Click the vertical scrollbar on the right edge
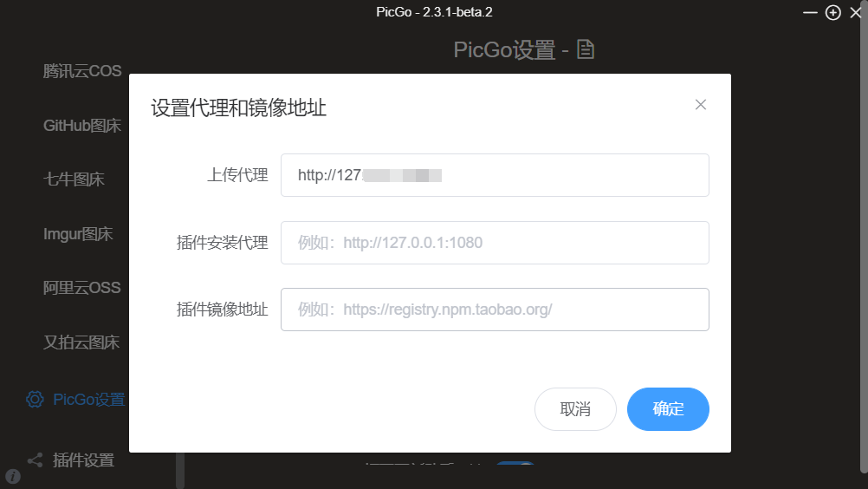868x489 pixels. (865, 238)
